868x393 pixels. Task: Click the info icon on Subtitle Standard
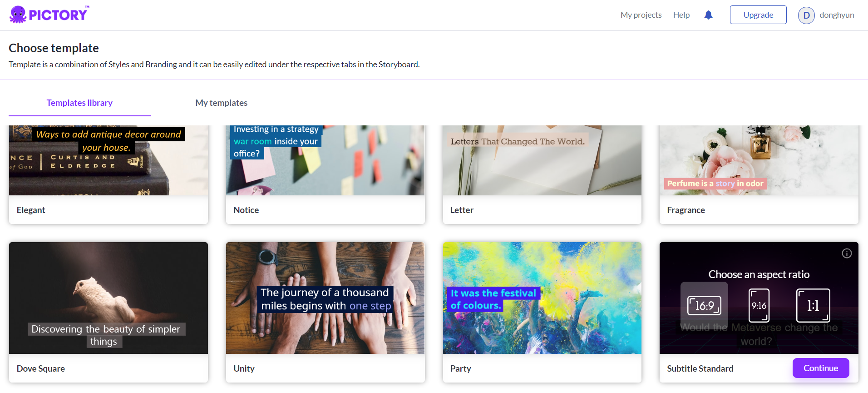coord(847,254)
